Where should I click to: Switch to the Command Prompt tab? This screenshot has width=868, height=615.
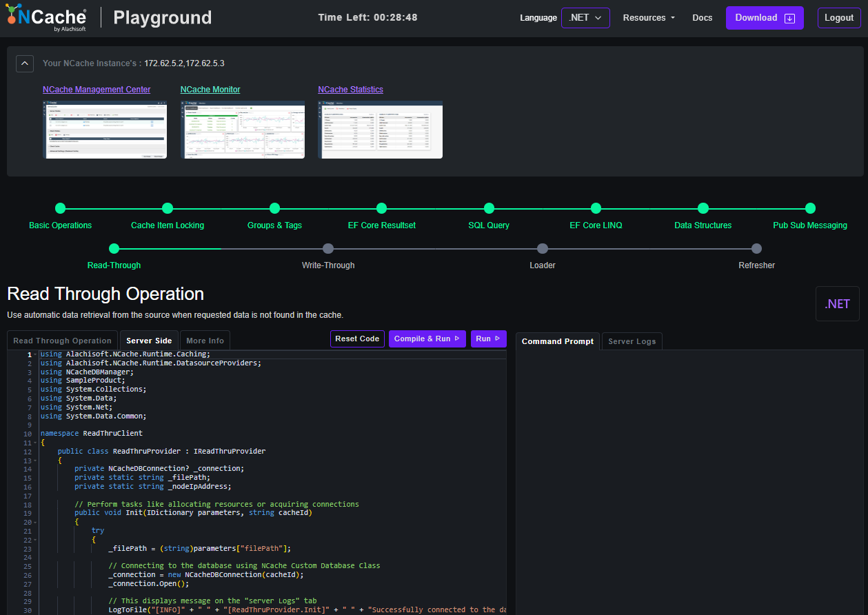(557, 341)
